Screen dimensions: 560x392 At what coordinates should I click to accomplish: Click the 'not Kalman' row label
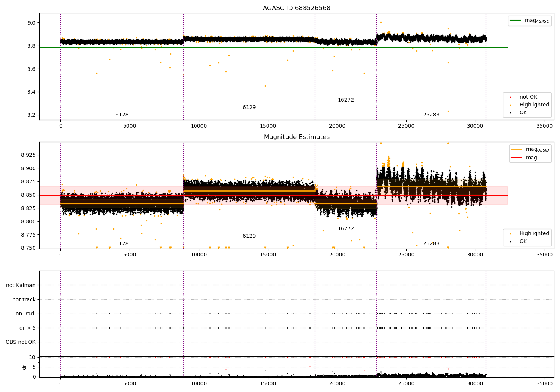tap(21, 285)
